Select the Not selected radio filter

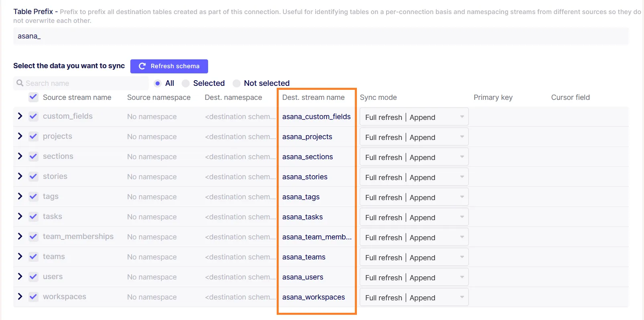[x=237, y=83]
